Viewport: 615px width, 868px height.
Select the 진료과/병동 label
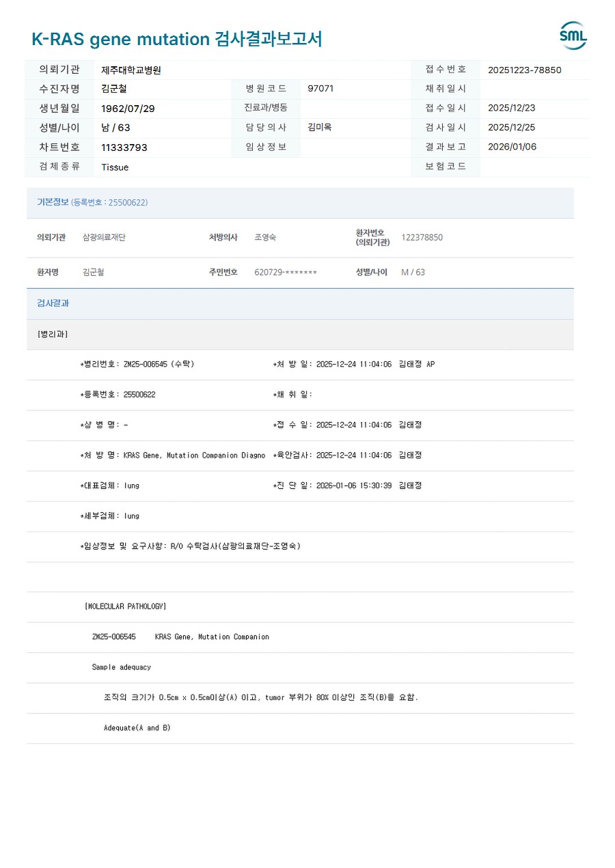[x=266, y=108]
